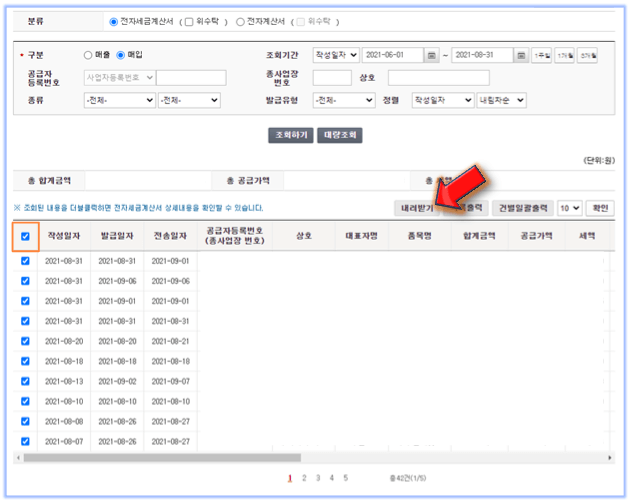Click the 종사업장 번호 input field

tap(332, 78)
